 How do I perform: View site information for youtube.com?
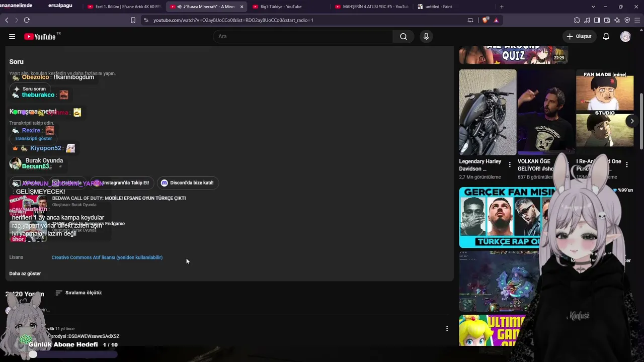(146, 20)
